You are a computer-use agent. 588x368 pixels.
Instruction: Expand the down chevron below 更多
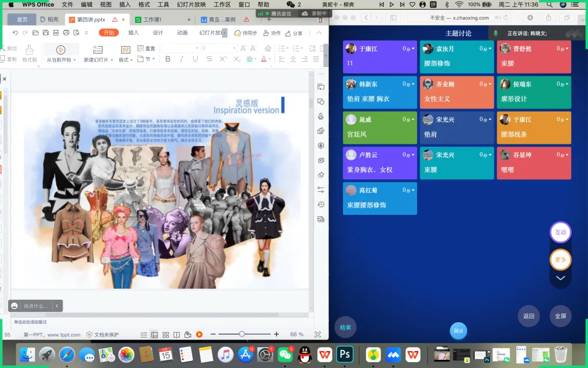coord(560,278)
